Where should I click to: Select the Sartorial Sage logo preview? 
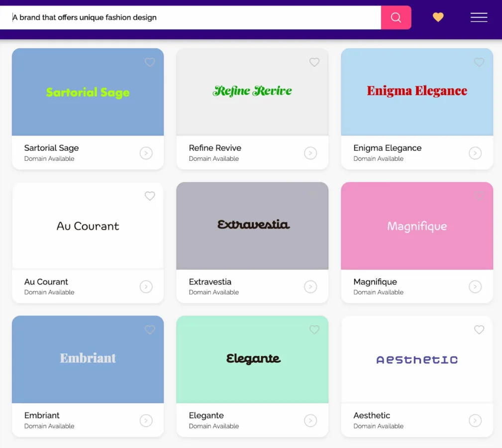click(88, 92)
